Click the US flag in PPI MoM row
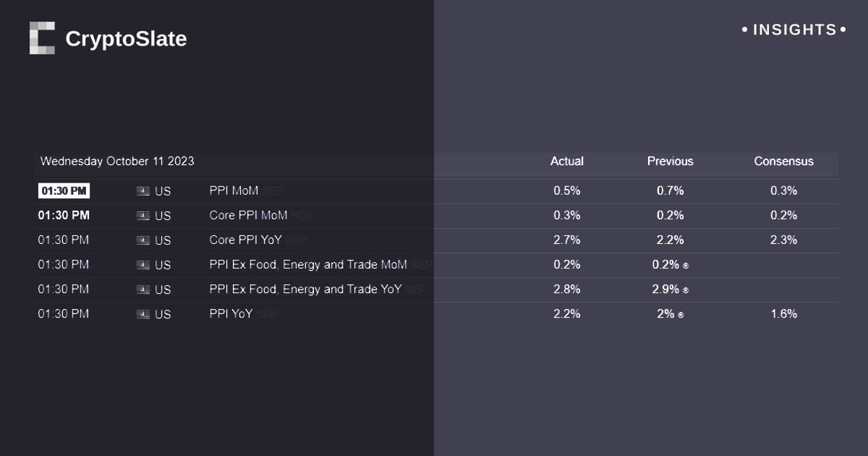868x456 pixels. [x=143, y=191]
